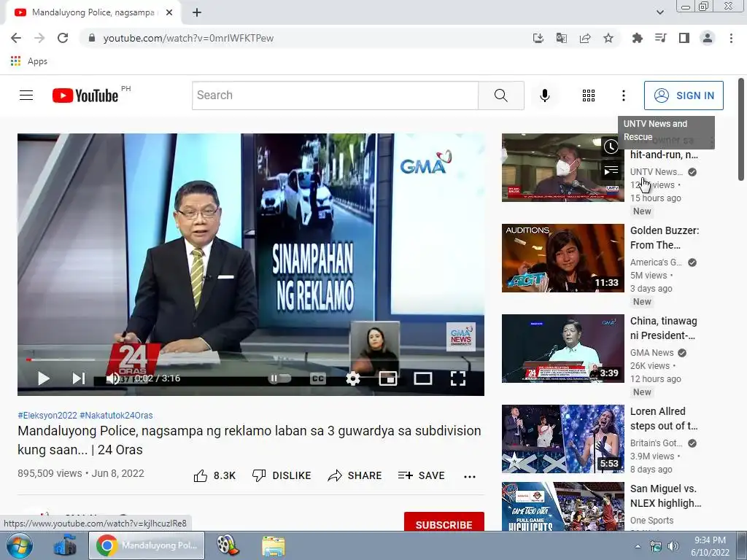Open the YouTube guide hamburger menu
747x560 pixels.
point(26,96)
